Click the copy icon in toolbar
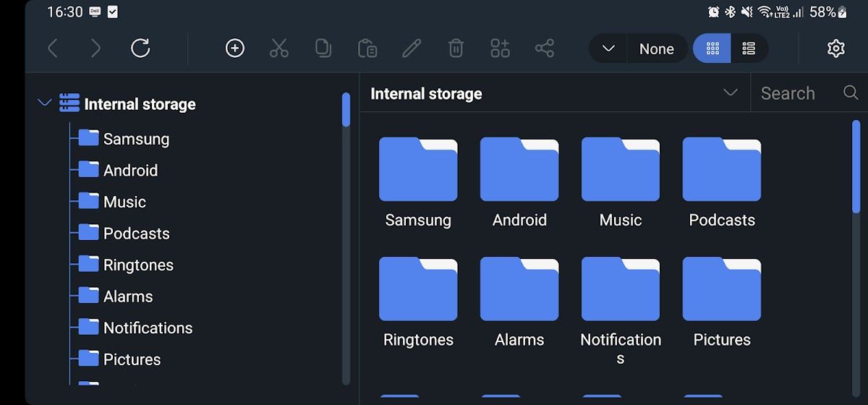The height and width of the screenshot is (405, 868). pyautogui.click(x=323, y=48)
